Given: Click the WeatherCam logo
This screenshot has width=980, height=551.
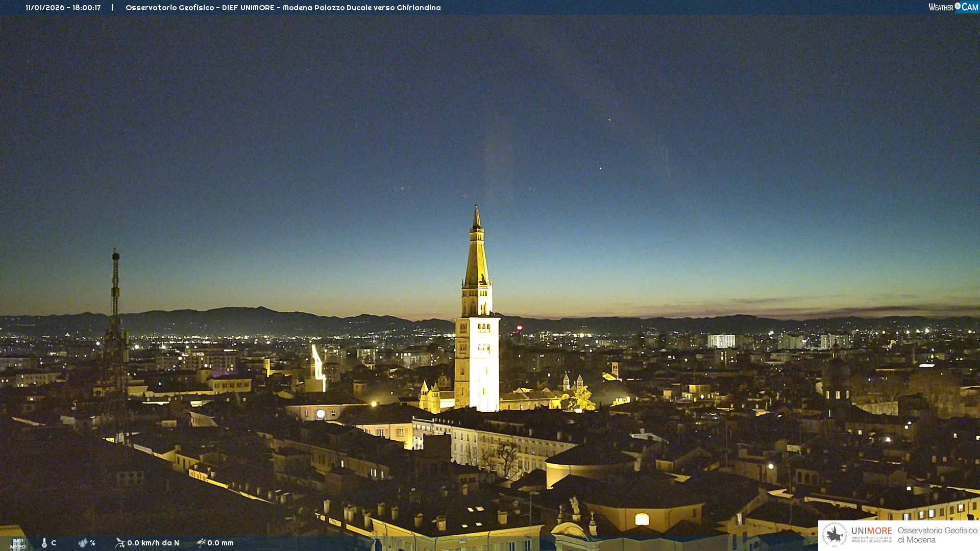Looking at the screenshot, I should pyautogui.click(x=953, y=7).
